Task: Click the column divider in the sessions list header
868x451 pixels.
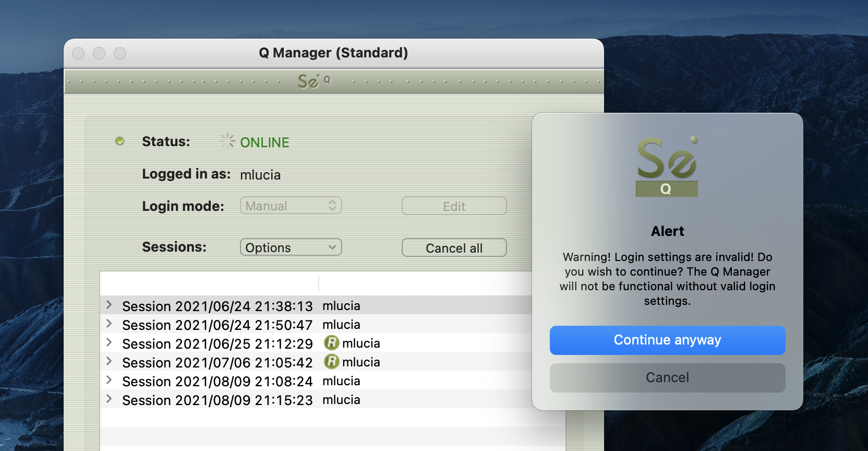Action: 319,283
